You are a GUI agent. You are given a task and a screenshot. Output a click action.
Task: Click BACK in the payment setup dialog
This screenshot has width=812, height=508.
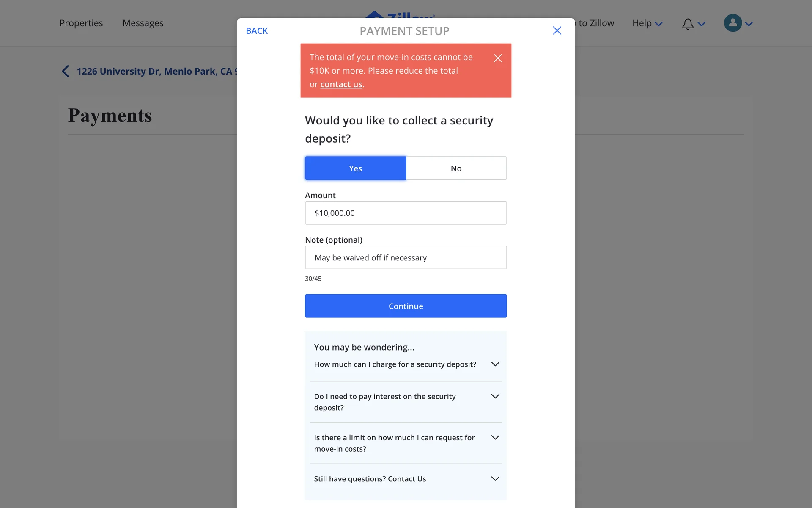click(x=257, y=31)
